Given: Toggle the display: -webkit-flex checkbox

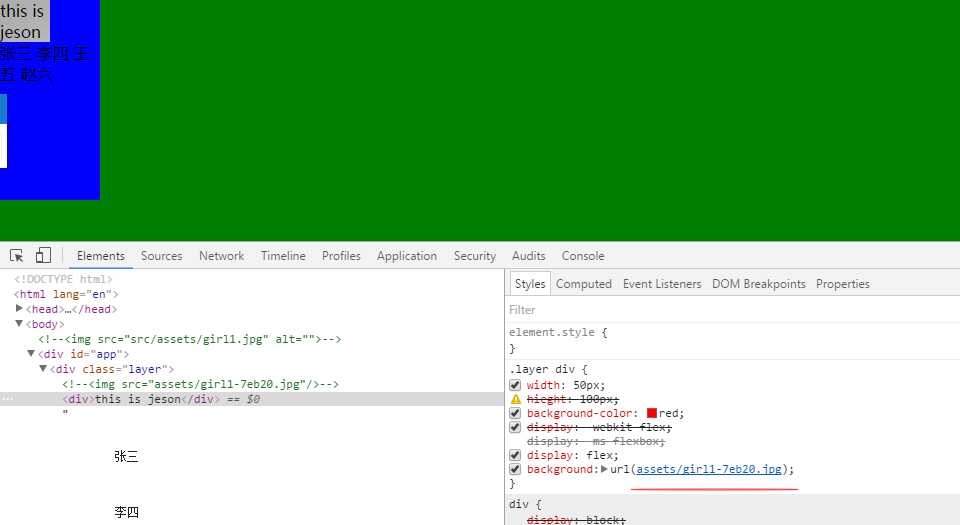Looking at the screenshot, I should click(x=515, y=427).
